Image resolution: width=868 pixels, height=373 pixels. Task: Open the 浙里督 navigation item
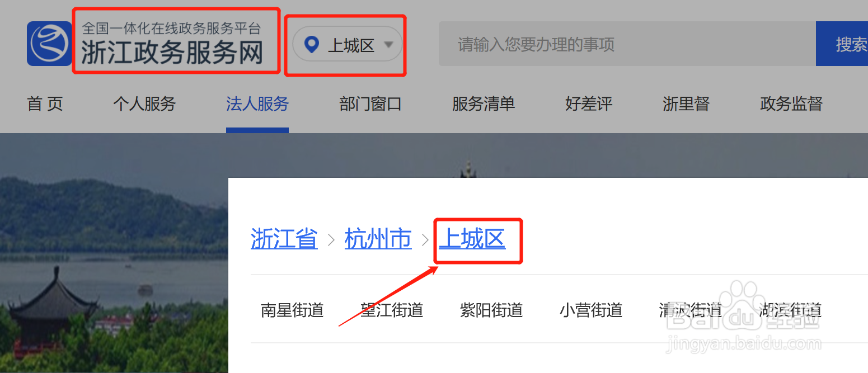(686, 103)
